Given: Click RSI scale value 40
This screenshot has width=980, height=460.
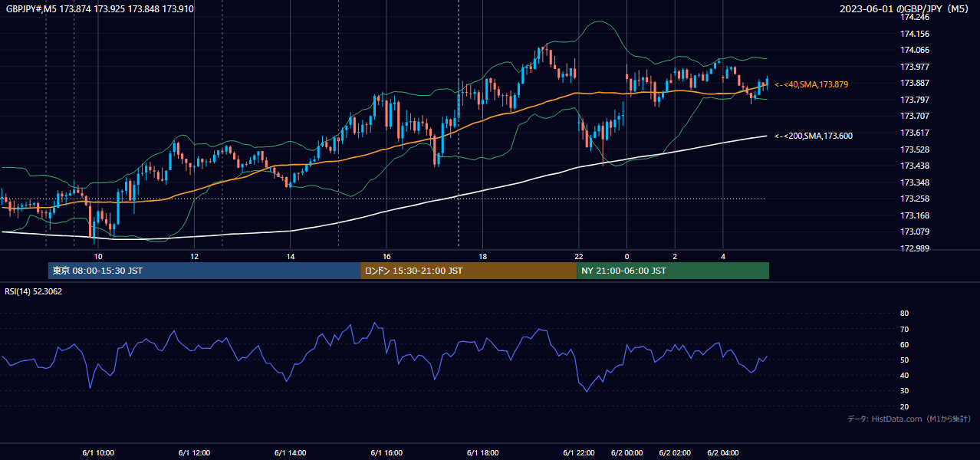Looking at the screenshot, I should click(904, 376).
